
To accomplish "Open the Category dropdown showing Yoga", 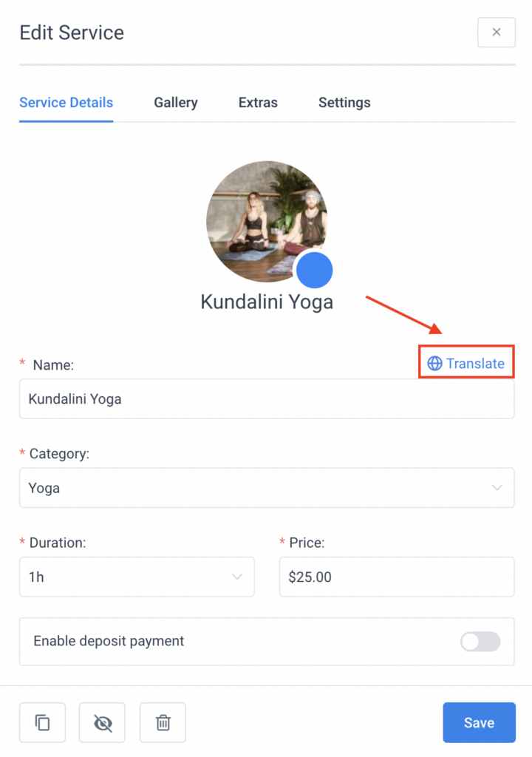I will pyautogui.click(x=266, y=488).
